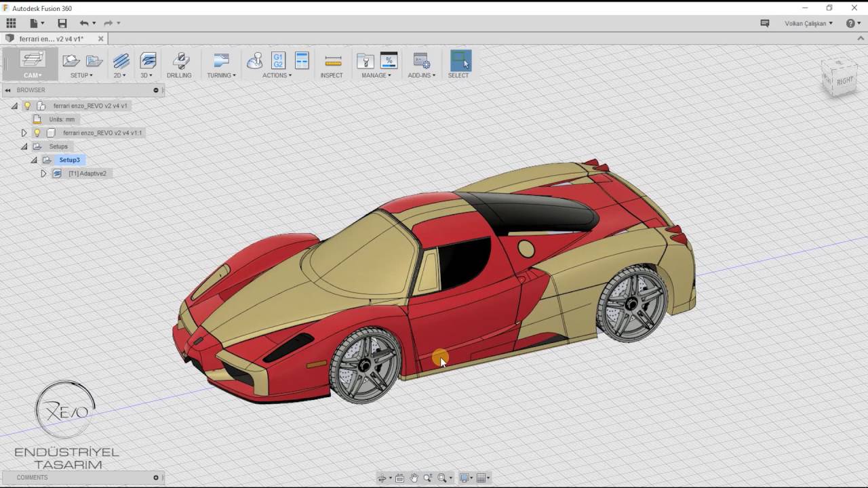The image size is (868, 488).
Task: Open the data panel grid icon
Action: coord(11,23)
